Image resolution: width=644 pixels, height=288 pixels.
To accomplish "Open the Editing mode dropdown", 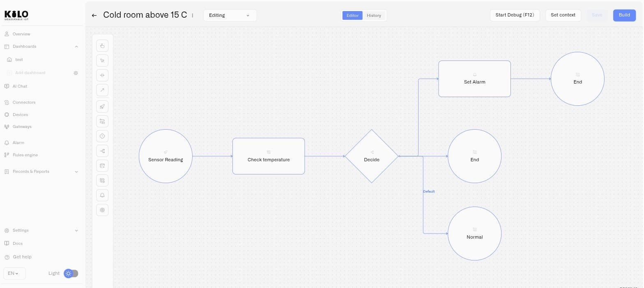I will click(230, 15).
